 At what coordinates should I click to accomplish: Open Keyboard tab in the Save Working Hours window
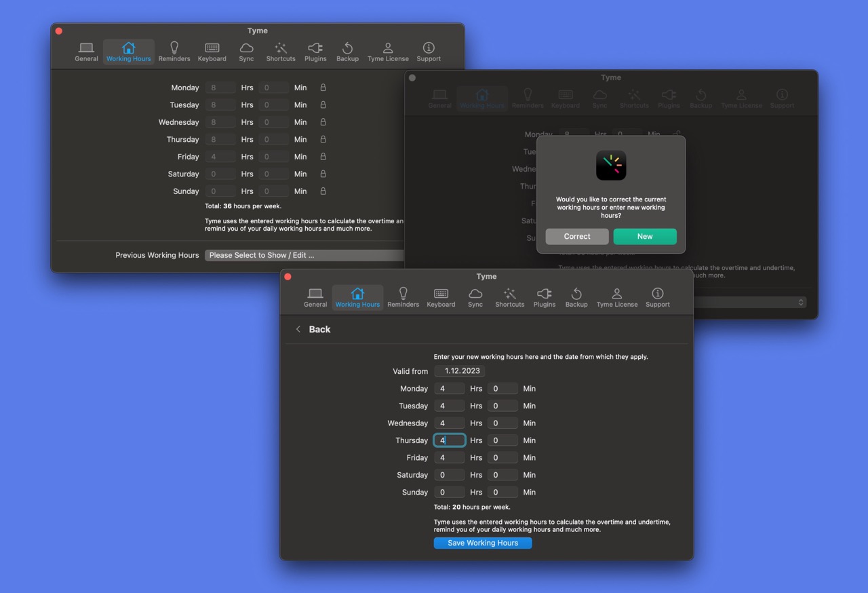(441, 297)
